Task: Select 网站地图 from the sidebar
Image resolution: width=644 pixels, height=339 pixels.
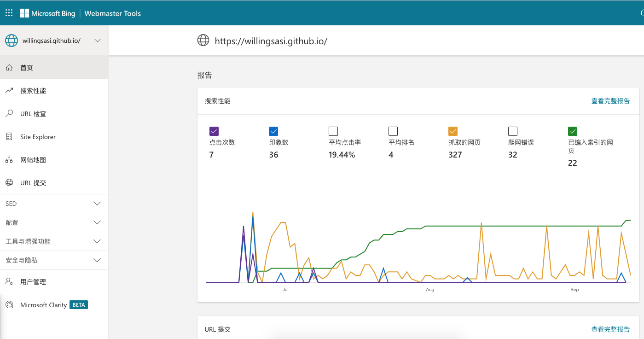Action: [x=33, y=160]
